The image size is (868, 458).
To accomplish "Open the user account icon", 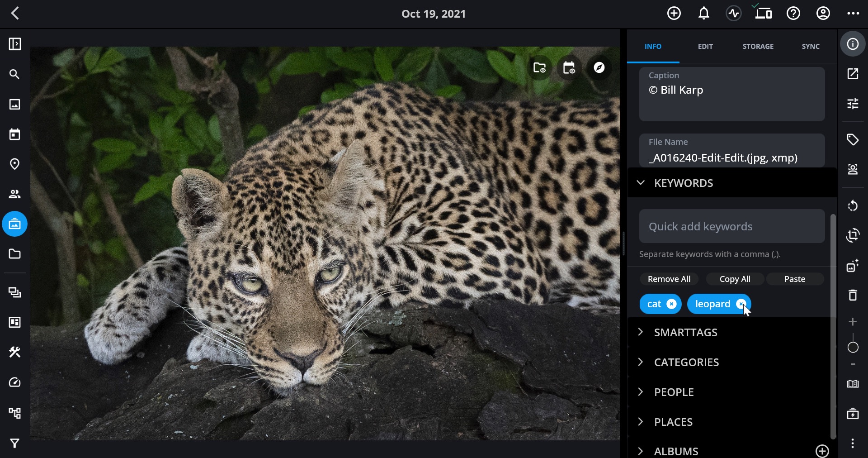I will pyautogui.click(x=823, y=14).
